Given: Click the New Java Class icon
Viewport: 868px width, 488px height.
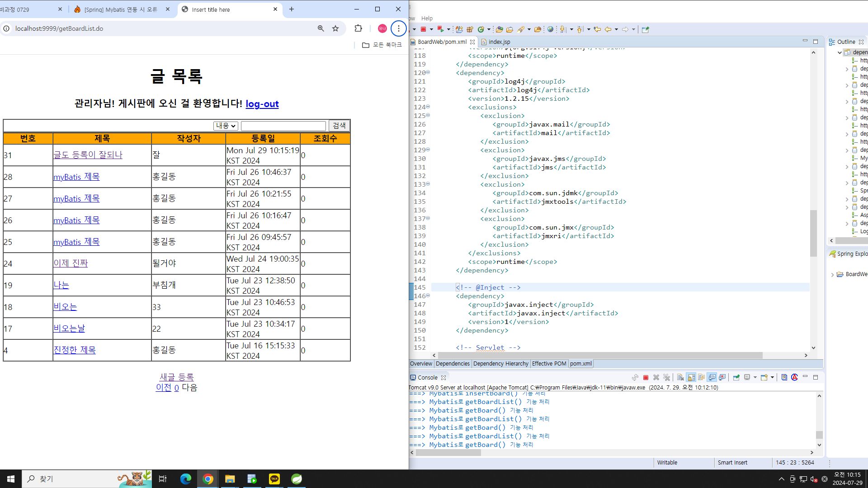Looking at the screenshot, I should coord(481,29).
